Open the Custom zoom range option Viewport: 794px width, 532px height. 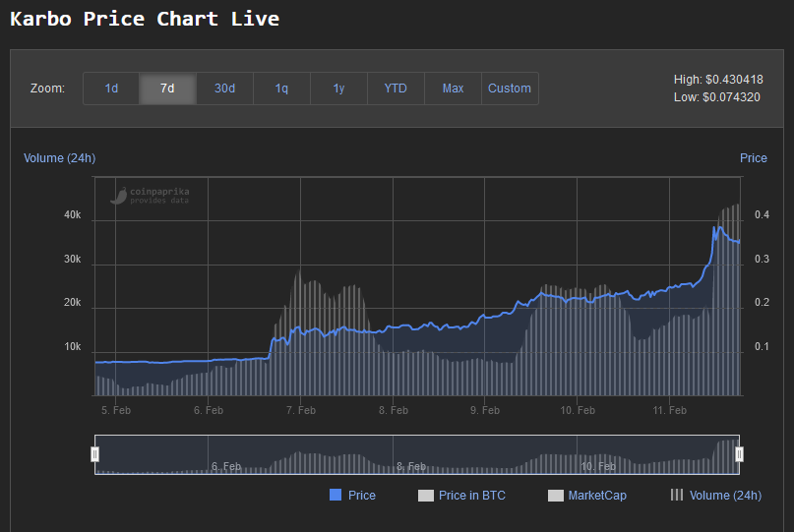point(510,89)
